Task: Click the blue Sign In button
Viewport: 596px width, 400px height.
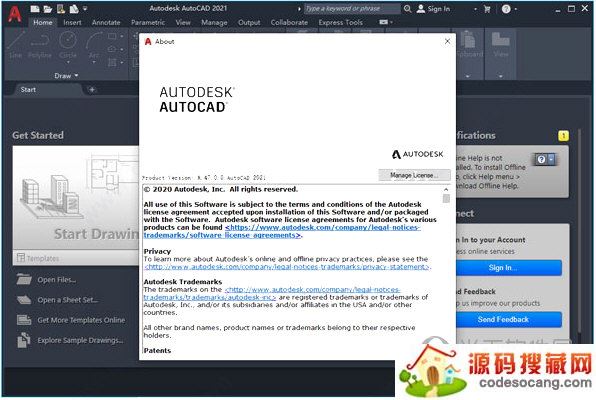Action: click(x=508, y=268)
